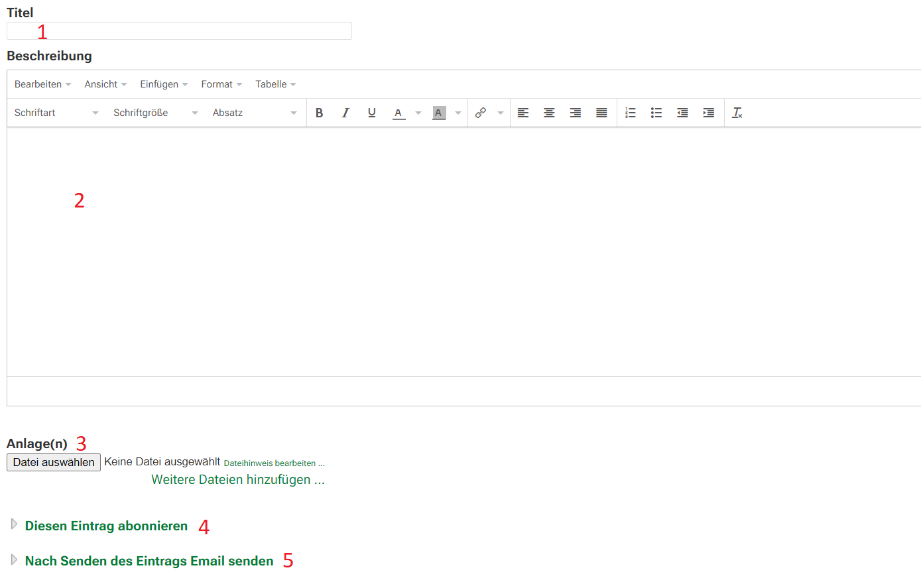The image size is (921, 588).
Task: Expand Diesen Eintrag abonnieren section
Action: click(106, 526)
